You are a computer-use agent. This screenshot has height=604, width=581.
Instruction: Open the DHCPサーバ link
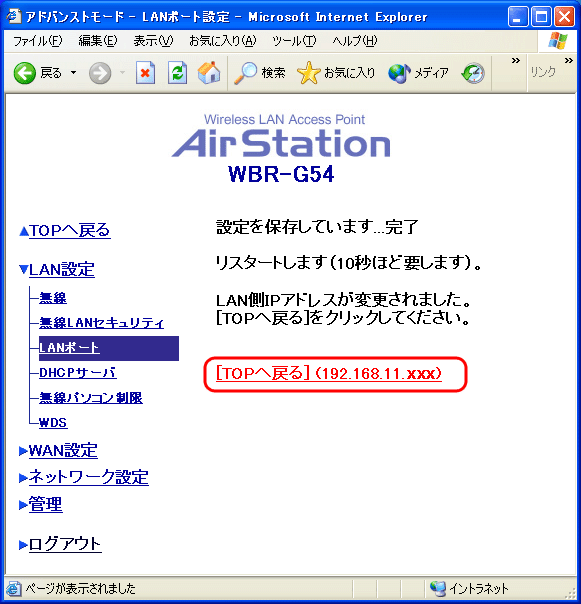pyautogui.click(x=78, y=372)
